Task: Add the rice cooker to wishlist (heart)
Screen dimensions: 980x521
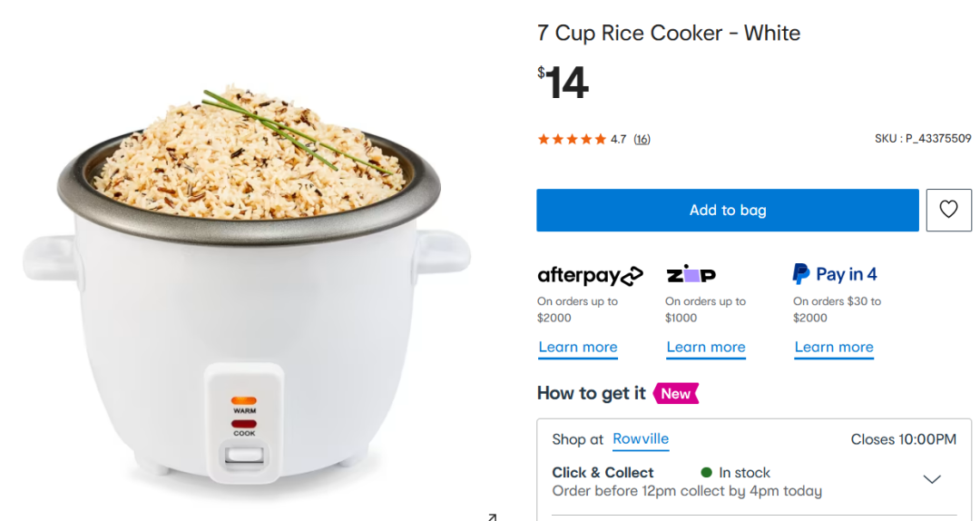Action: pos(948,210)
